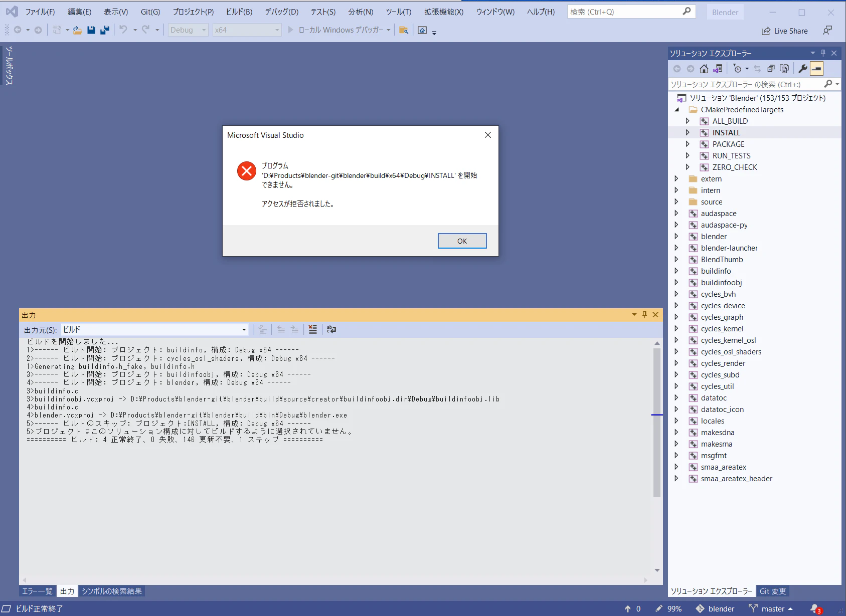Open the master branch selector in status bar
The width and height of the screenshot is (846, 616).
(771, 608)
